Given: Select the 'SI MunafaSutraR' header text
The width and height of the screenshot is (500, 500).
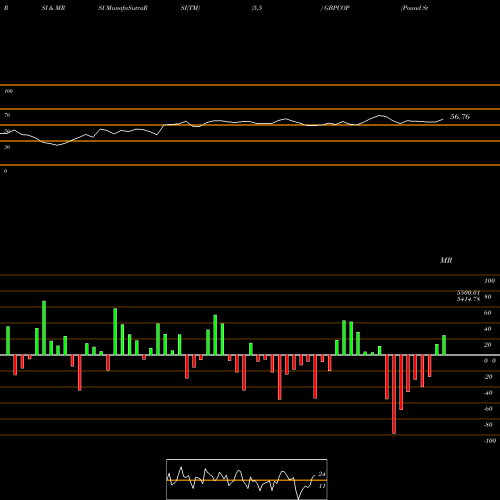Looking at the screenshot, I should point(123,8).
